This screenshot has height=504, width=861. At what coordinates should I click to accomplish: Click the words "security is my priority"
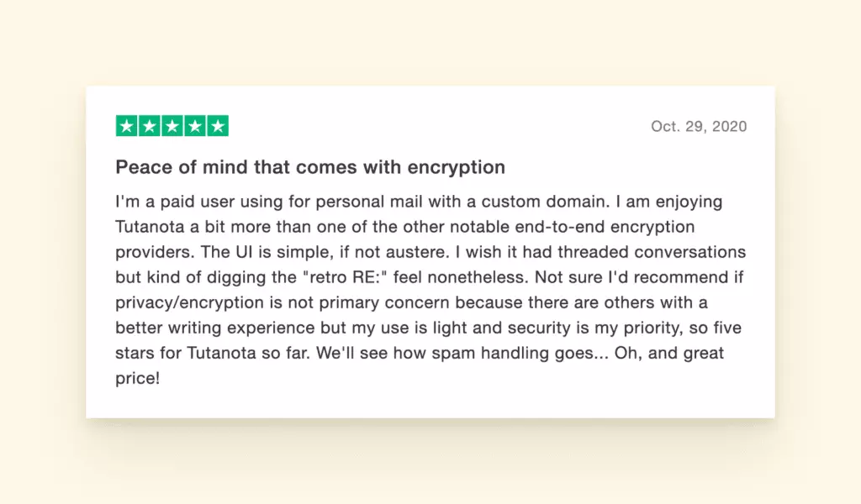click(x=574, y=328)
